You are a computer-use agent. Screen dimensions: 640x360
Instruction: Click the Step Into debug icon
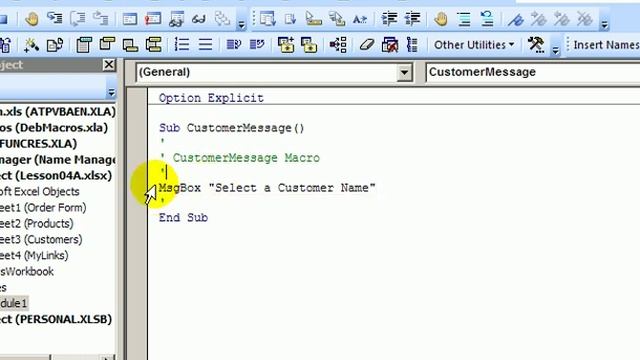54,19
